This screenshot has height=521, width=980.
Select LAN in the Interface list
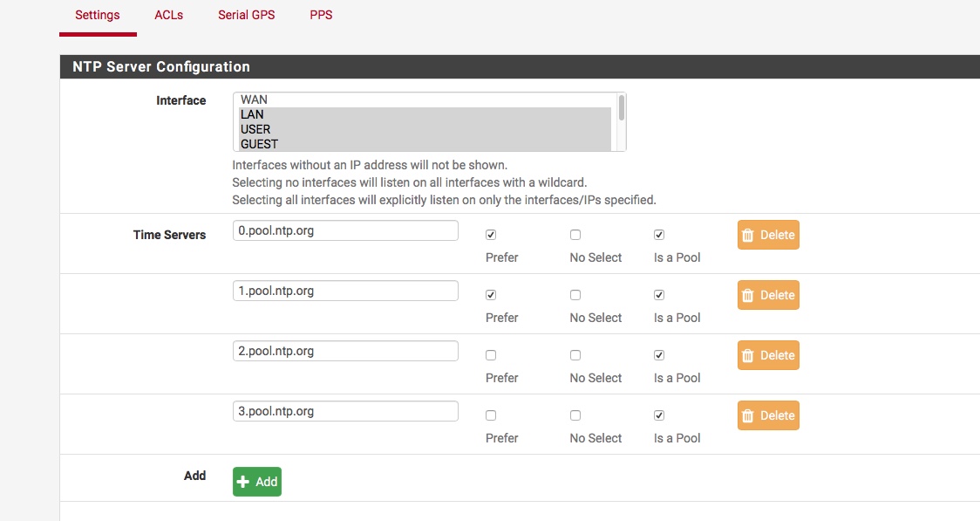point(425,114)
